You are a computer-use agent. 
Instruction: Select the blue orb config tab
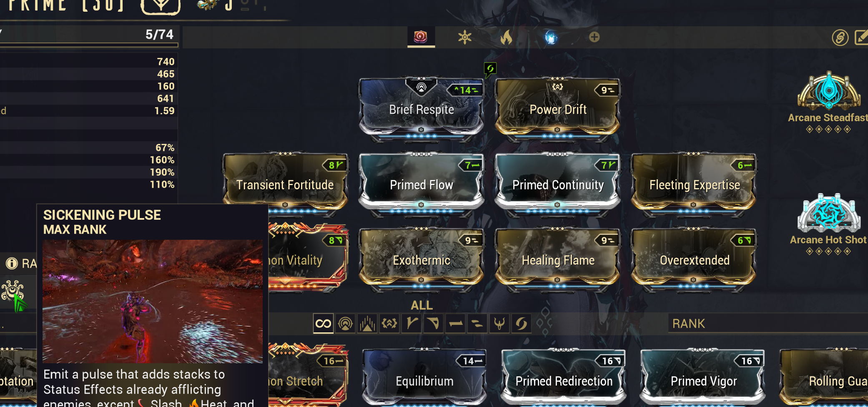click(551, 37)
